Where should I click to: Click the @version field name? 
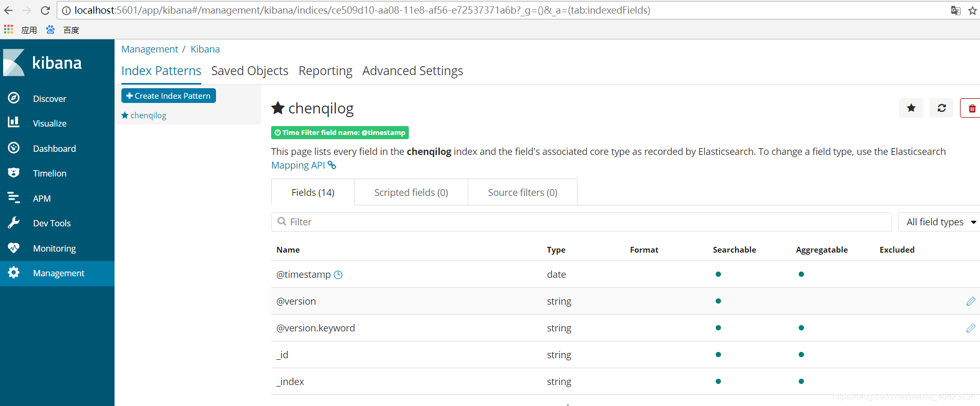296,301
